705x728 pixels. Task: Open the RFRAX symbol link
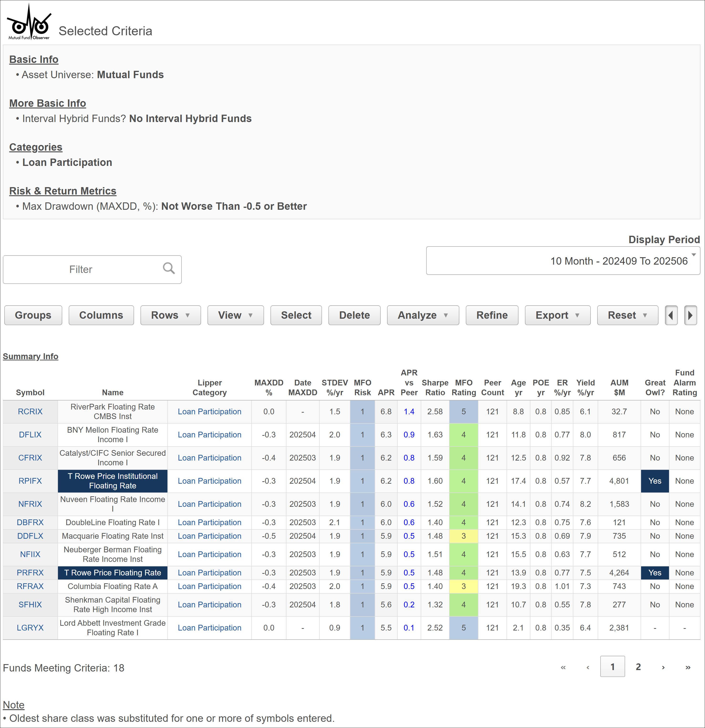click(30, 586)
